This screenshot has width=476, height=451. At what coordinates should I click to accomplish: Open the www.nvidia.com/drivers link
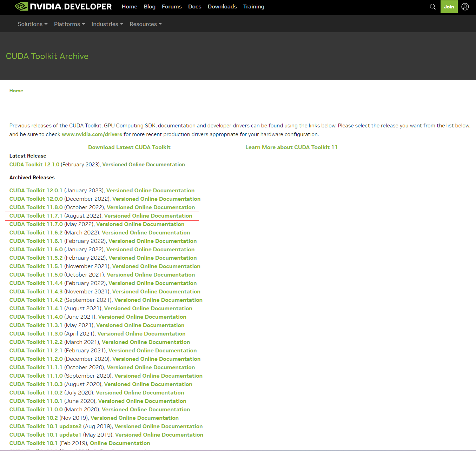tap(92, 134)
